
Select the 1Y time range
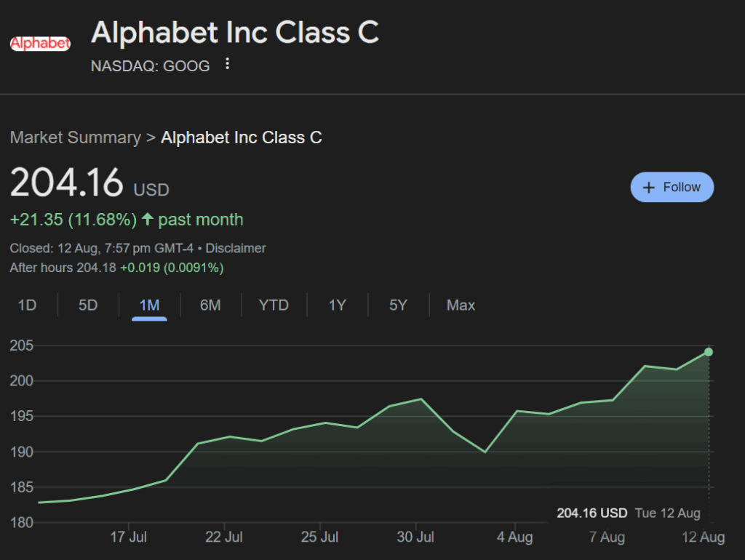coord(337,305)
